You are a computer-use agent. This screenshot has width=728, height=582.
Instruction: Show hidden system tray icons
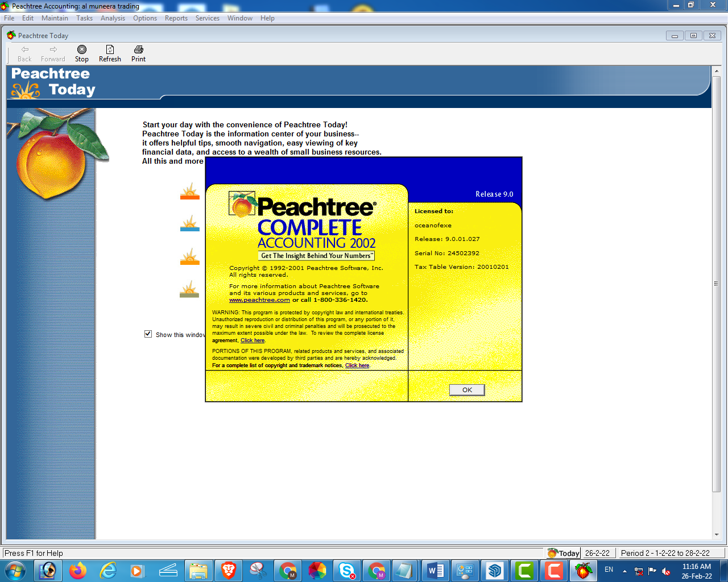624,571
